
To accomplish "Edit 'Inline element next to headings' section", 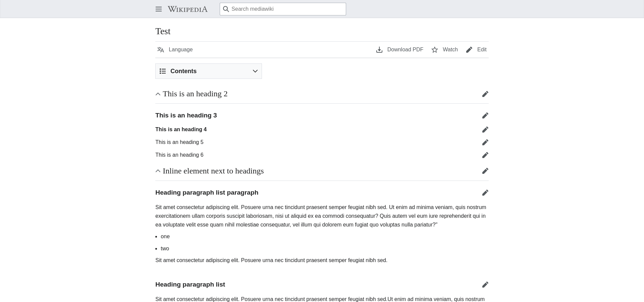I will [485, 171].
